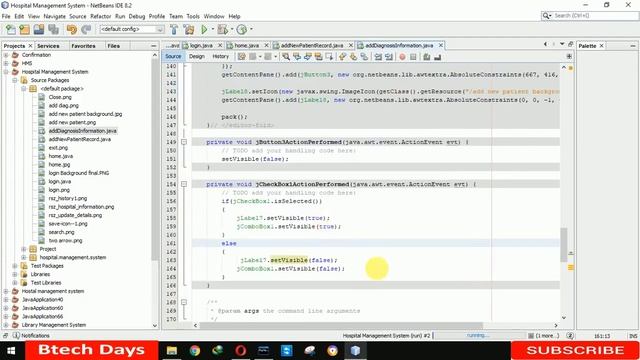The height and width of the screenshot is (360, 640).
Task: Click the Find Selection magnifier icon in editor toolbar
Action: (286, 57)
